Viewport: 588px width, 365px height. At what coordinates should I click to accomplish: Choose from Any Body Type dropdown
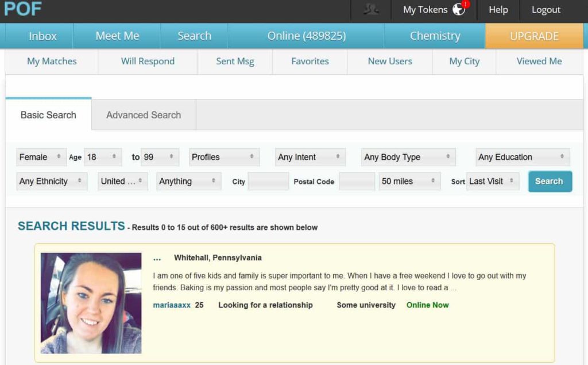point(408,157)
